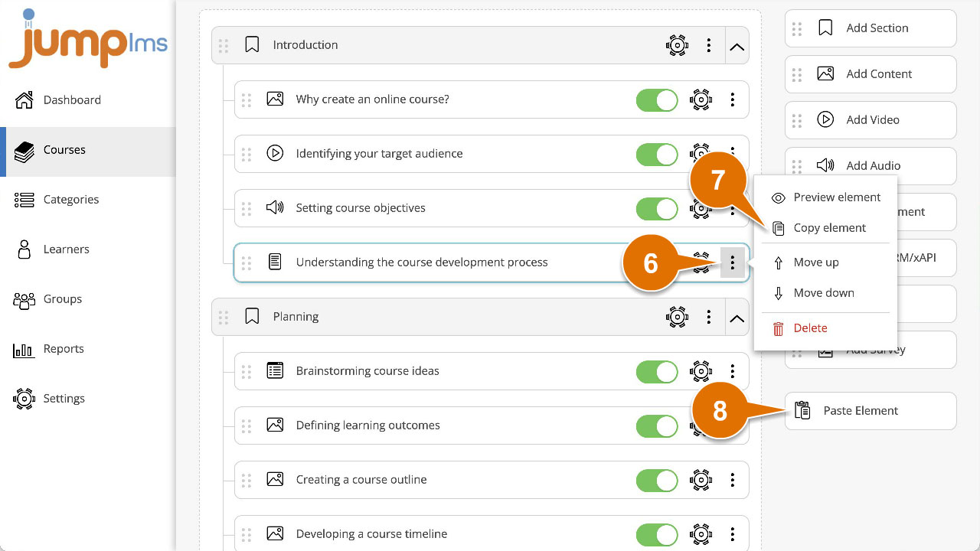Open three-dot menu for Planning section
The width and height of the screenshot is (980, 551).
[709, 317]
